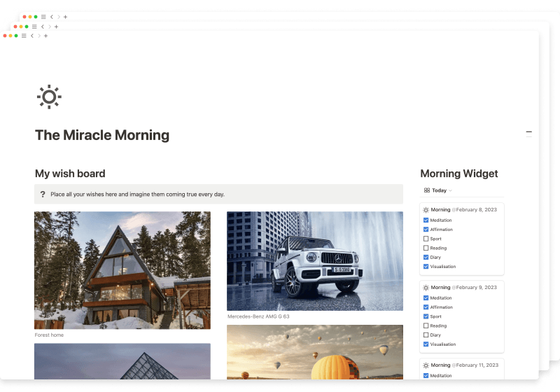This screenshot has width=560, height=392.
Task: Click the sun icon on February 8 card
Action: coord(426,210)
